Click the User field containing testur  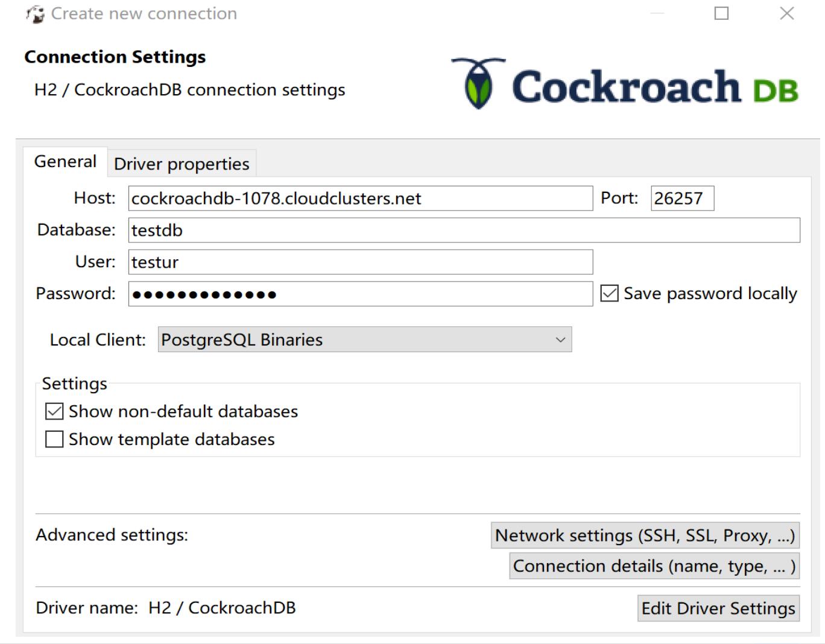coord(359,262)
